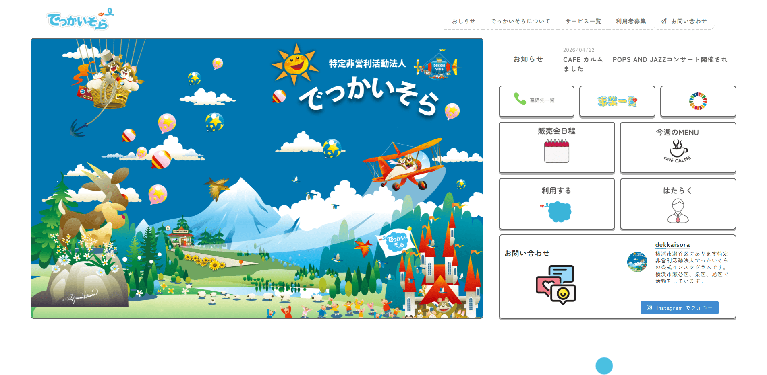Open the CAFE カルム POPS AND JAZZ news headline
The image size is (767, 375).
click(x=645, y=64)
